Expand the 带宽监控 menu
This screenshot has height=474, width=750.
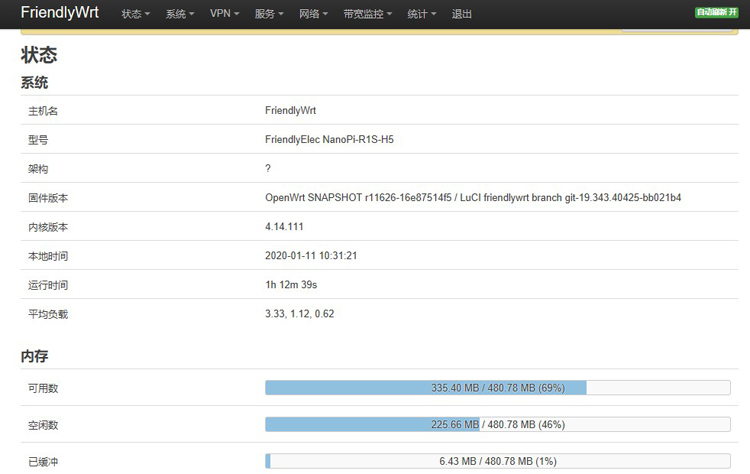click(367, 14)
